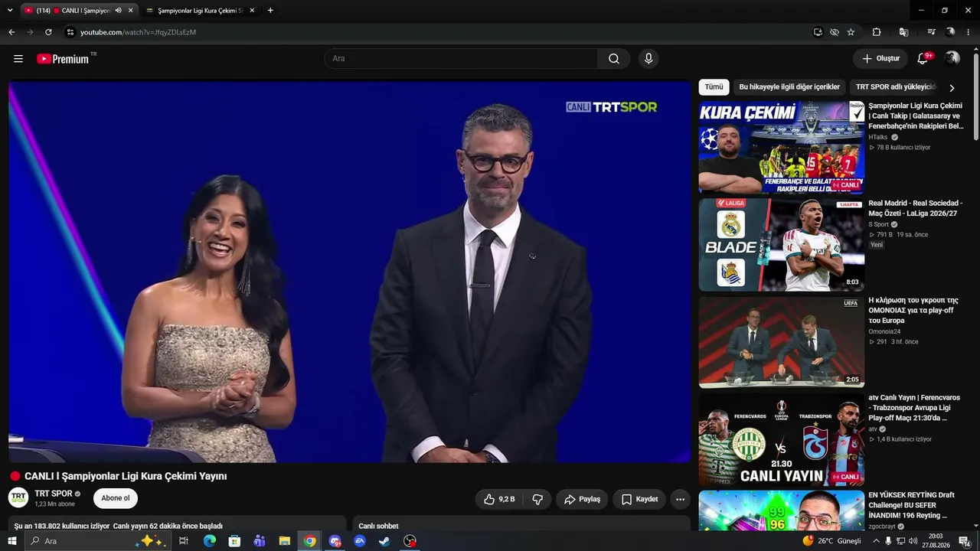Open more actions menu under video
The height and width of the screenshot is (551, 980).
[x=680, y=499]
